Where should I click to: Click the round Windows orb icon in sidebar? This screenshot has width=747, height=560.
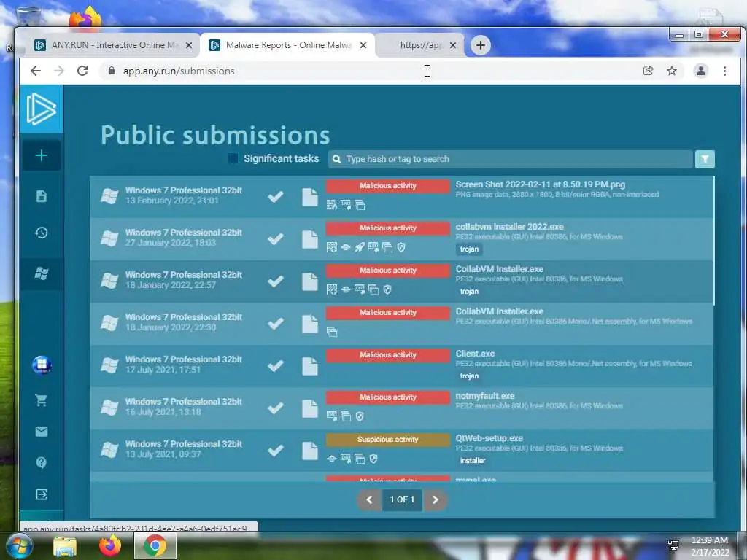point(42,365)
